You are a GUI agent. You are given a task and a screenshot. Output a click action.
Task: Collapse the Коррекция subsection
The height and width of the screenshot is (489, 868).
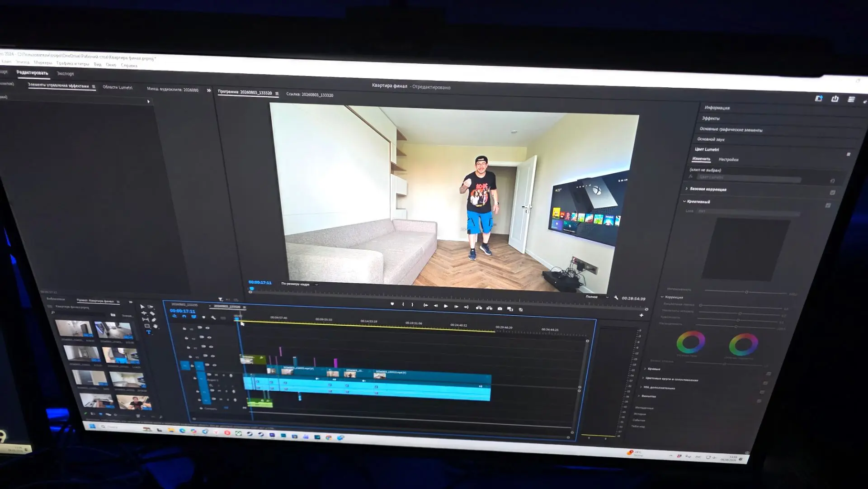tap(662, 297)
